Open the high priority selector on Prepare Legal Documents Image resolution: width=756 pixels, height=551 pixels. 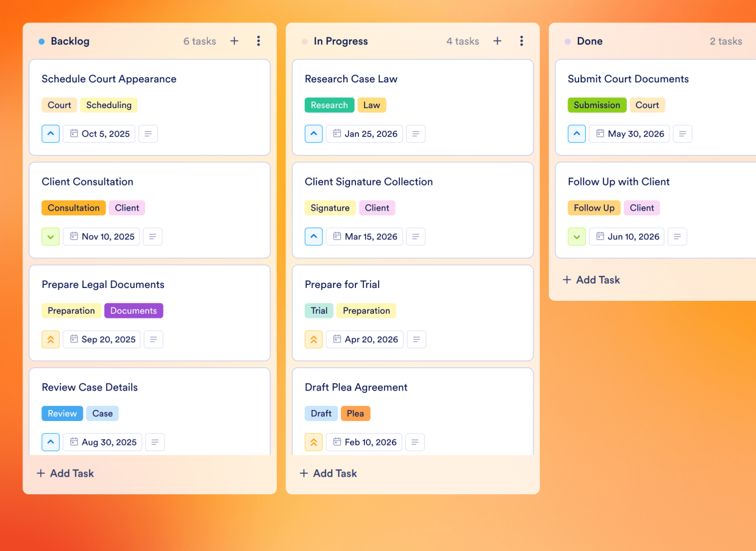tap(51, 339)
